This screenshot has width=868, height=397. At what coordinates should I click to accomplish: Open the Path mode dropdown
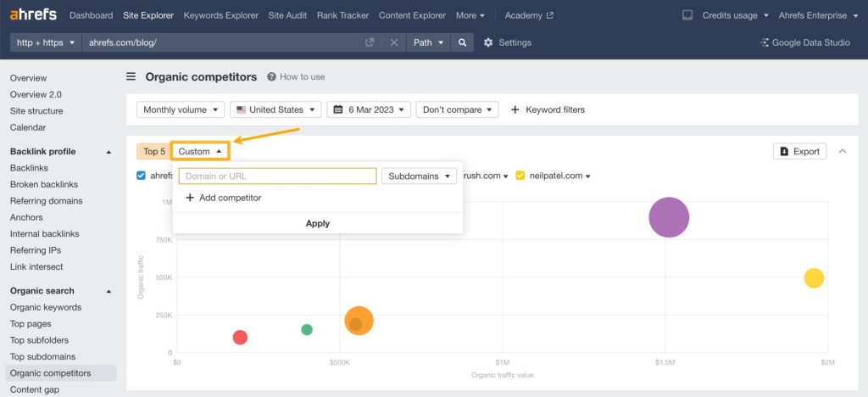click(428, 42)
